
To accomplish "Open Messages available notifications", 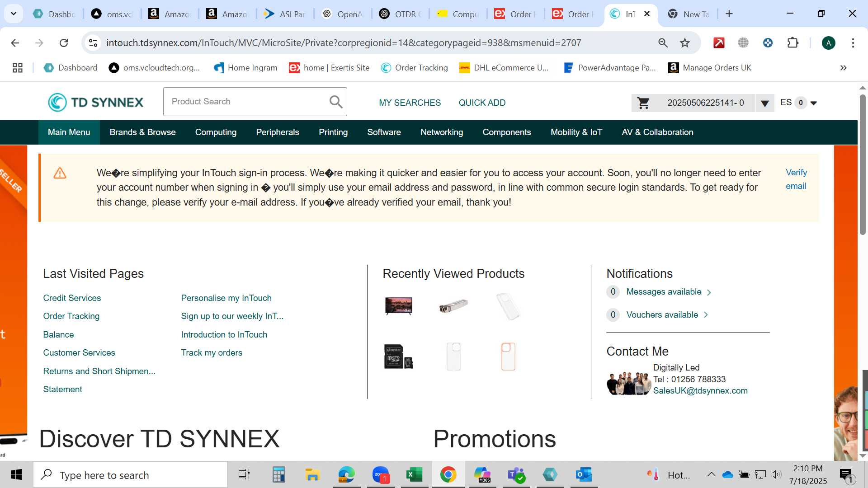I will (x=664, y=292).
